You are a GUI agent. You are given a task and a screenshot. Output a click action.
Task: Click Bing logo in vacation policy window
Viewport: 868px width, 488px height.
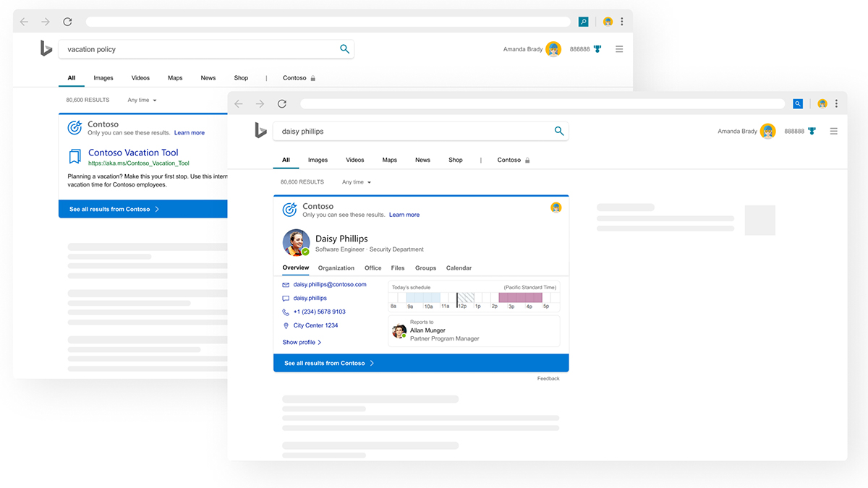pyautogui.click(x=46, y=48)
